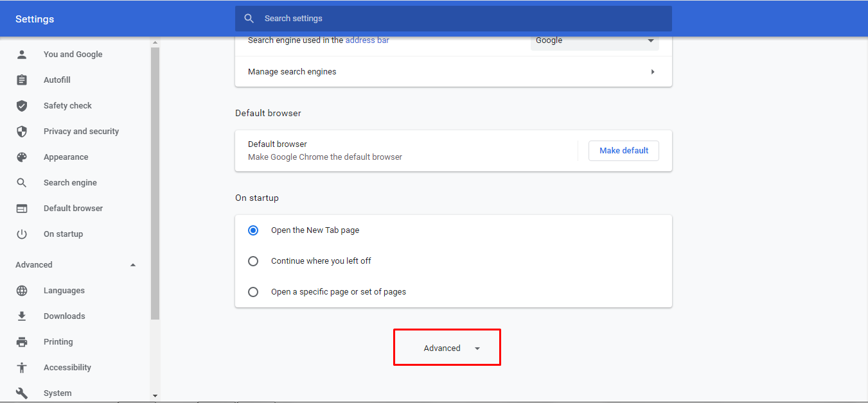Click the You and Google profile icon
Screen dimensions: 868x403
[x=21, y=54]
